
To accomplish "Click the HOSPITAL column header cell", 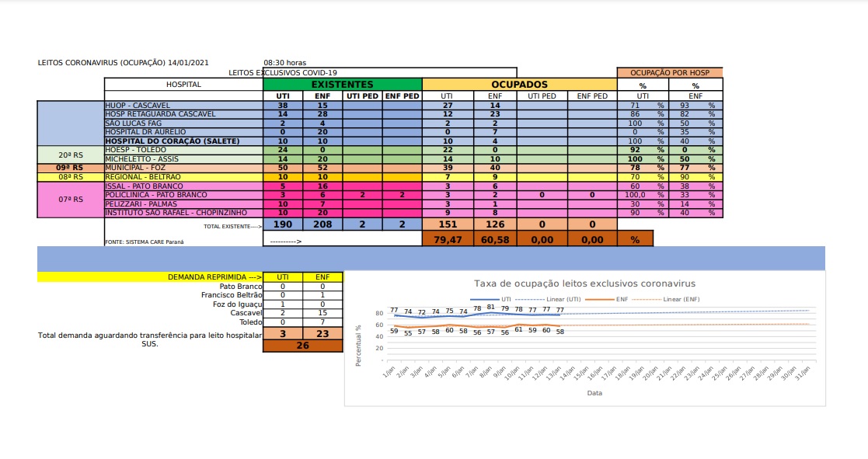I will tap(183, 85).
